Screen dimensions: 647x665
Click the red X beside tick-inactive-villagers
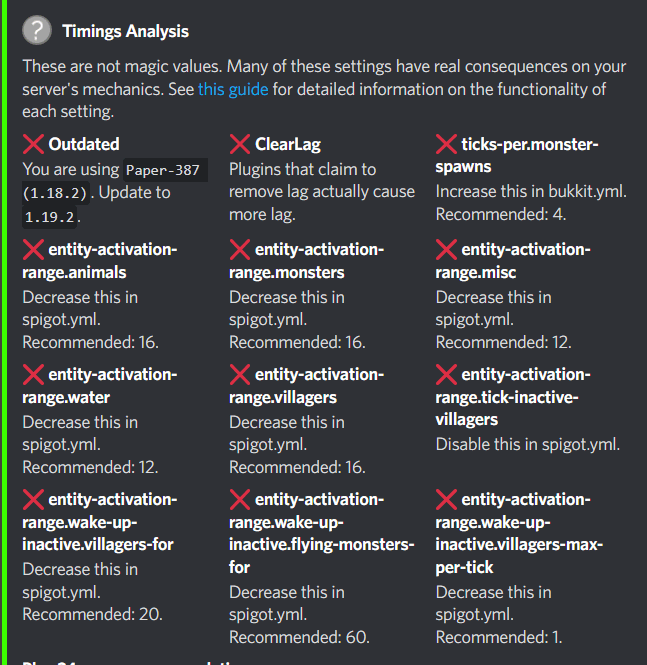pyautogui.click(x=447, y=374)
